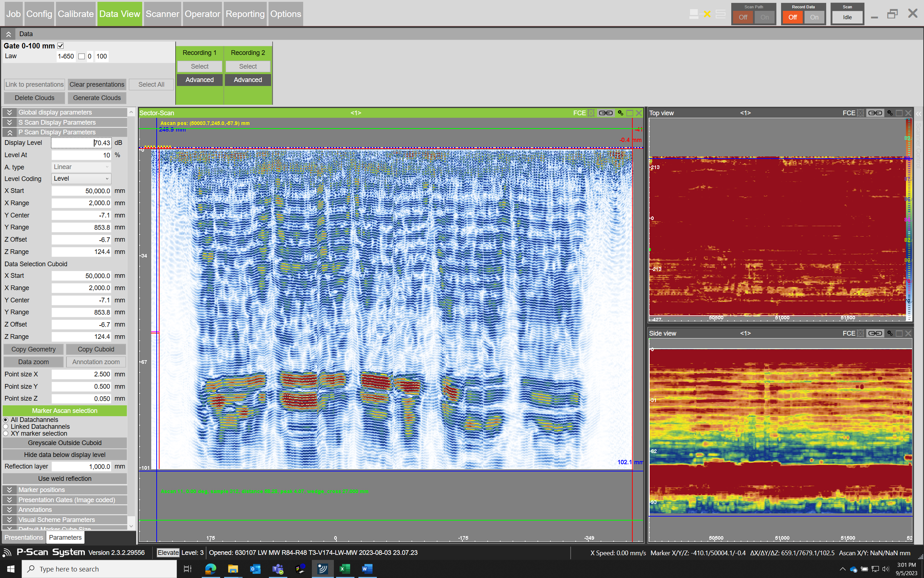This screenshot has height=578, width=924.
Task: Toggle the Gate 0-100 mm checkbox
Action: point(60,46)
